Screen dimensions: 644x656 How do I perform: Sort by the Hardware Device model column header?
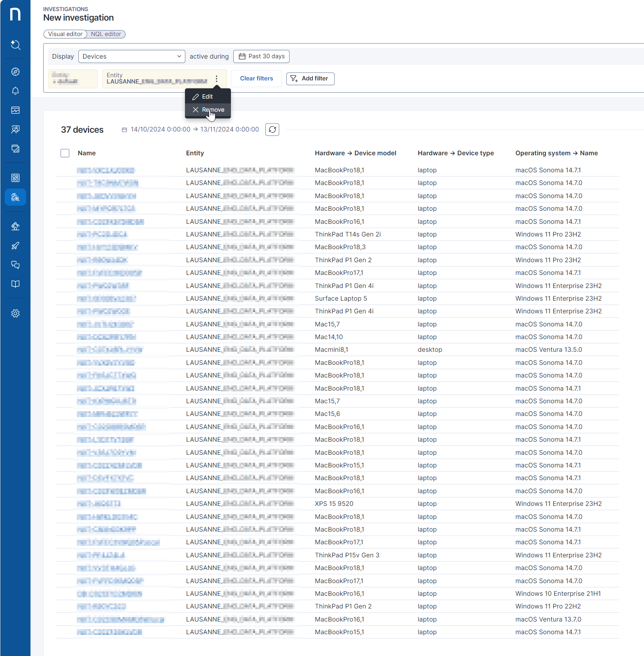tap(355, 153)
